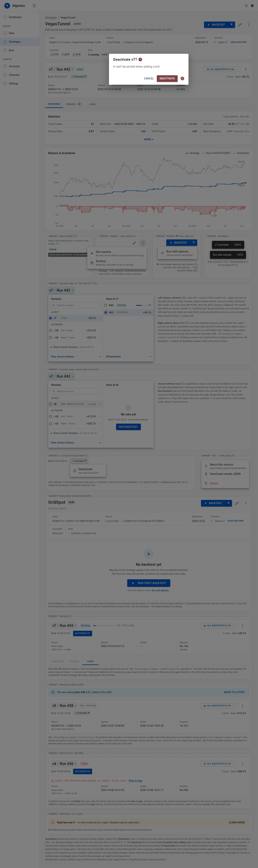Edit VegasTunnel via the pencil beside BACKTEST
258x868 pixels.
(240, 25)
